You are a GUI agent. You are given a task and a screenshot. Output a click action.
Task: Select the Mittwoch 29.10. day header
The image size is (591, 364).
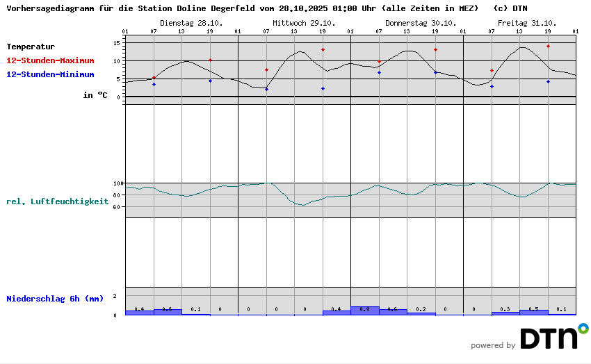tap(304, 23)
